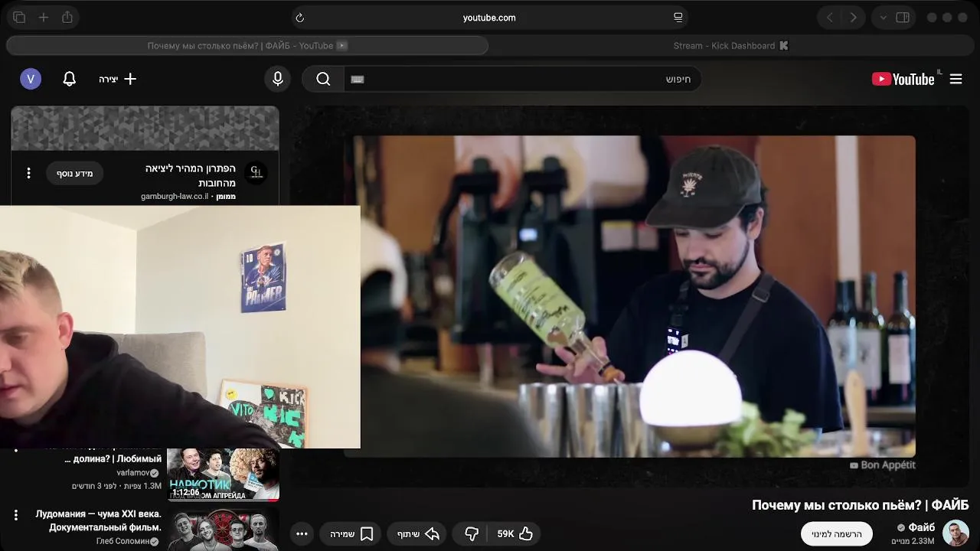
Task: Open the Safari tab overview icon
Action: point(20,18)
